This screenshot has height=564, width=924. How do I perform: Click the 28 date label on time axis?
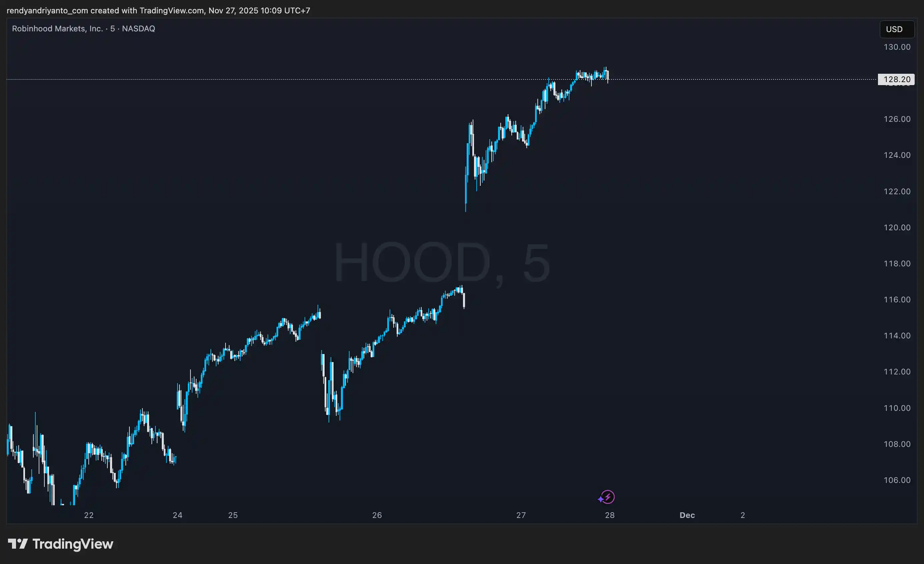point(610,515)
